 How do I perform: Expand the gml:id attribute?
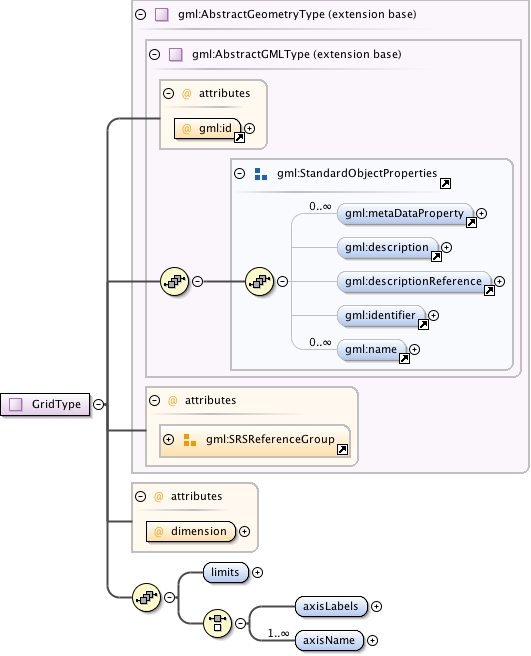(250, 128)
